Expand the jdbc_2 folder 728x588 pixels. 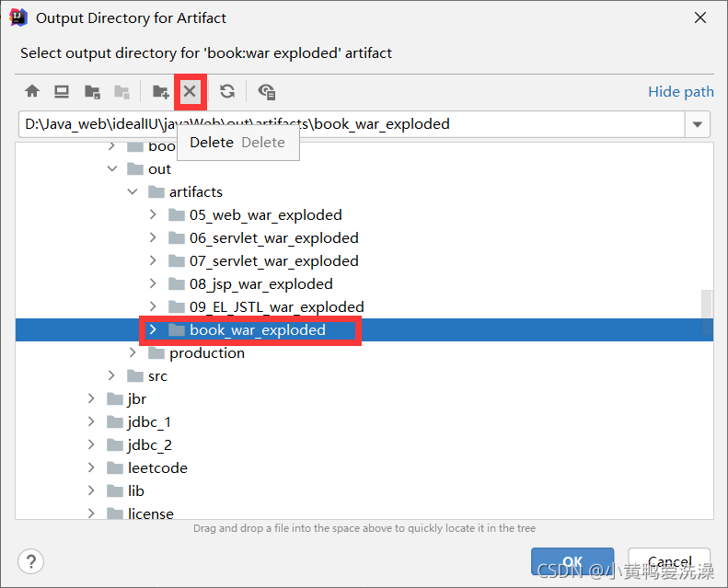coord(91,444)
